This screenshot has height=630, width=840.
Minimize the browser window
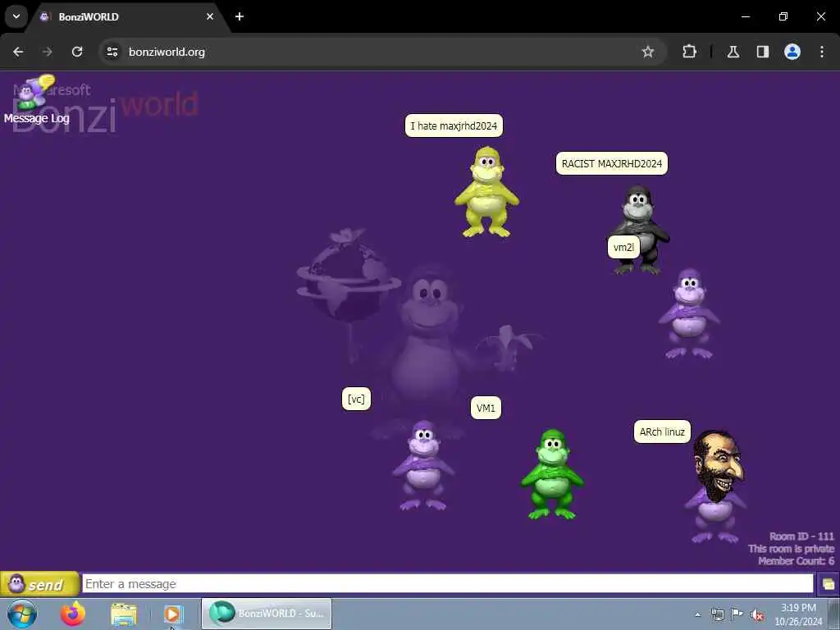click(745, 16)
